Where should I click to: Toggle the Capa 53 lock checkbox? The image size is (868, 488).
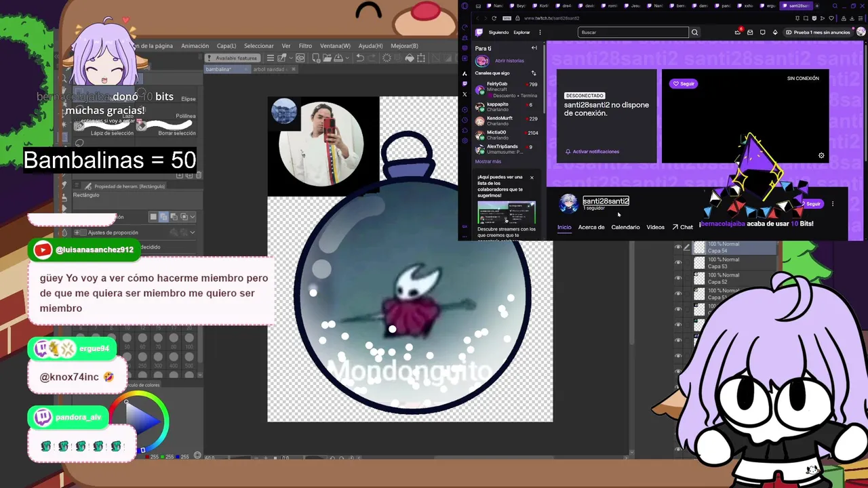pyautogui.click(x=687, y=262)
